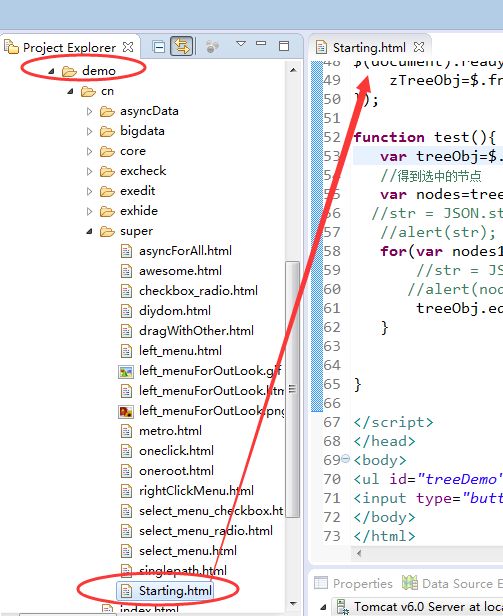Expand the exhide folder

tap(90, 212)
